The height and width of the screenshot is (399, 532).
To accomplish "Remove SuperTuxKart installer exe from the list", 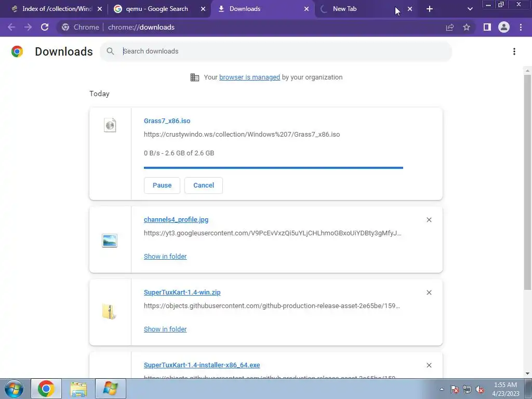I will (429, 365).
